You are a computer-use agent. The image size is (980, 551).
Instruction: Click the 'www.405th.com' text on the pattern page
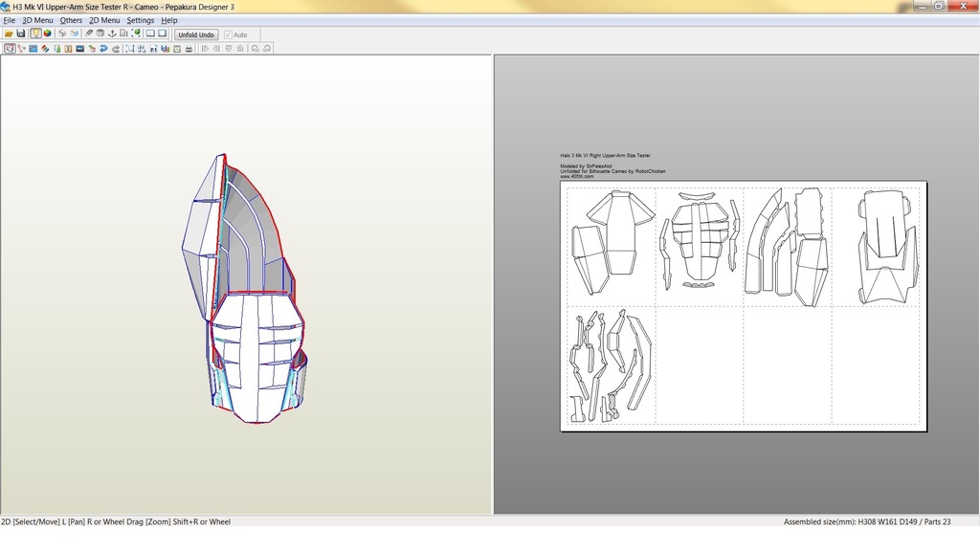click(576, 177)
